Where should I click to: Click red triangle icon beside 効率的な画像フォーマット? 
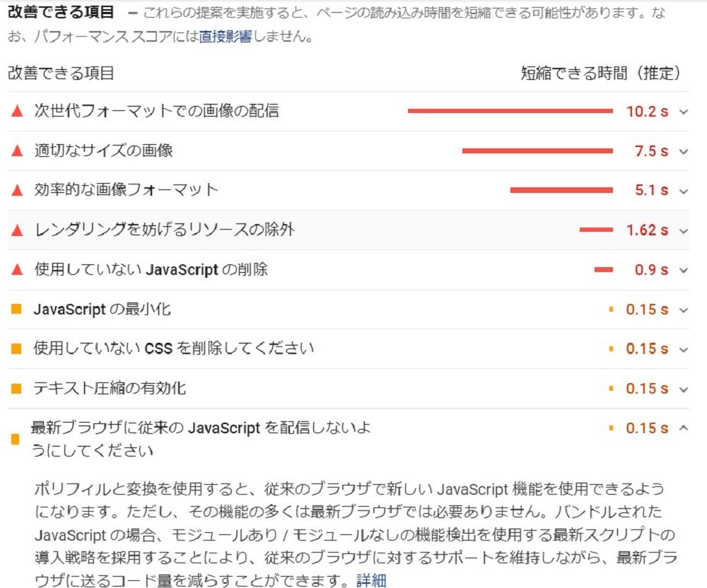pyautogui.click(x=17, y=190)
